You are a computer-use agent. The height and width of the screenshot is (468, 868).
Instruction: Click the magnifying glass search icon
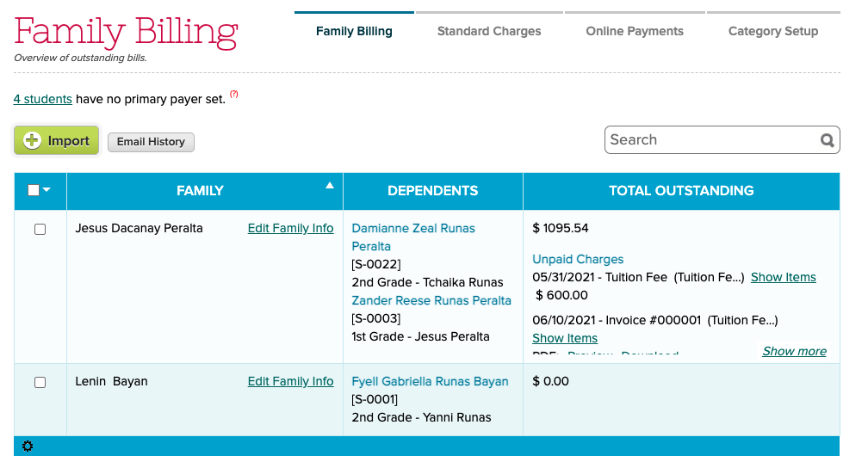point(827,140)
